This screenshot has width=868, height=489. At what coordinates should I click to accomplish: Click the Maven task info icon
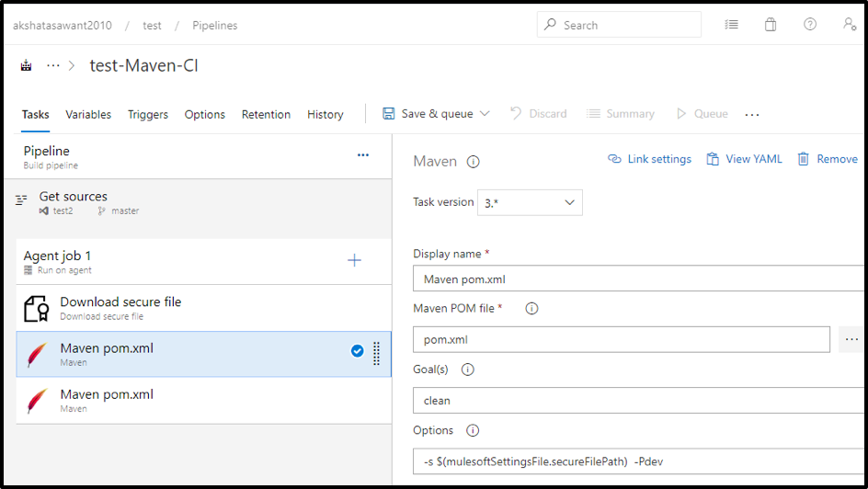pos(474,162)
